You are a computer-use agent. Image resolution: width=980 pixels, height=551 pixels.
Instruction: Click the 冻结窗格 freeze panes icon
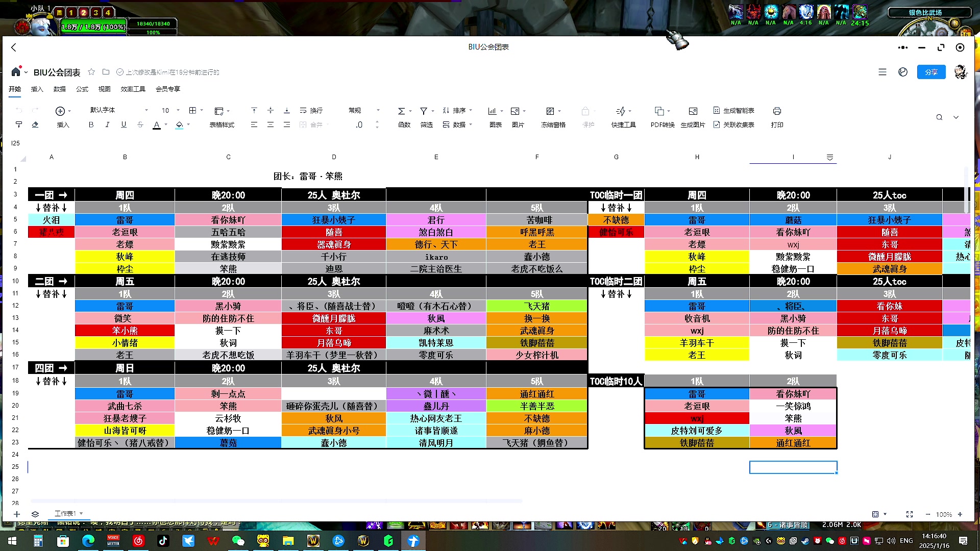pyautogui.click(x=552, y=117)
